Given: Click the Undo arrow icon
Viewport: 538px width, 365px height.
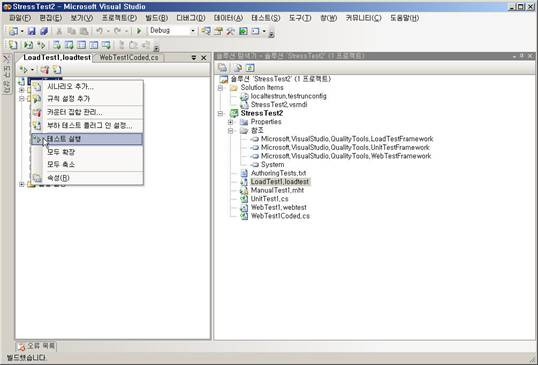Looking at the screenshot, I should pos(99,31).
